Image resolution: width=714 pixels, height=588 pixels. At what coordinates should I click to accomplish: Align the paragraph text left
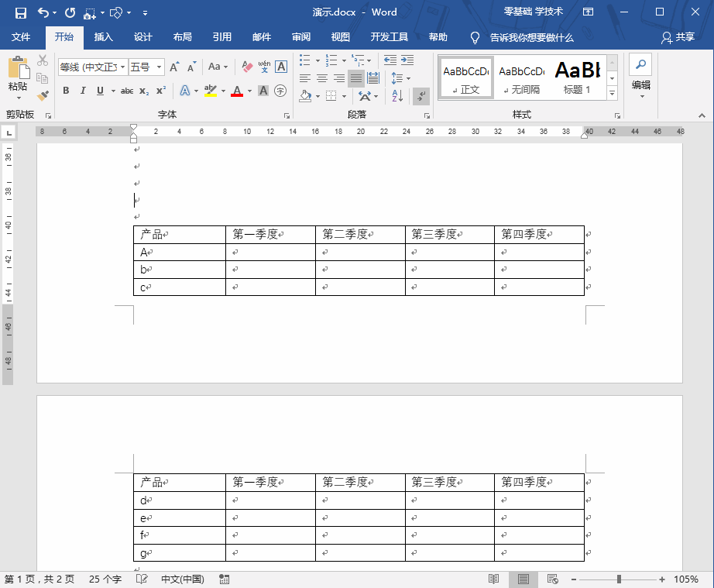click(305, 78)
